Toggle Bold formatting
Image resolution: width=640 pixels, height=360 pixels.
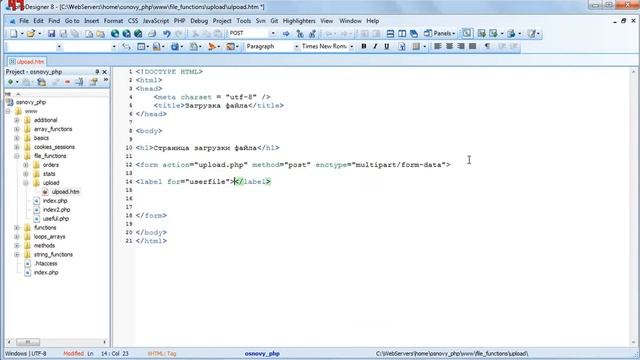[x=364, y=47]
